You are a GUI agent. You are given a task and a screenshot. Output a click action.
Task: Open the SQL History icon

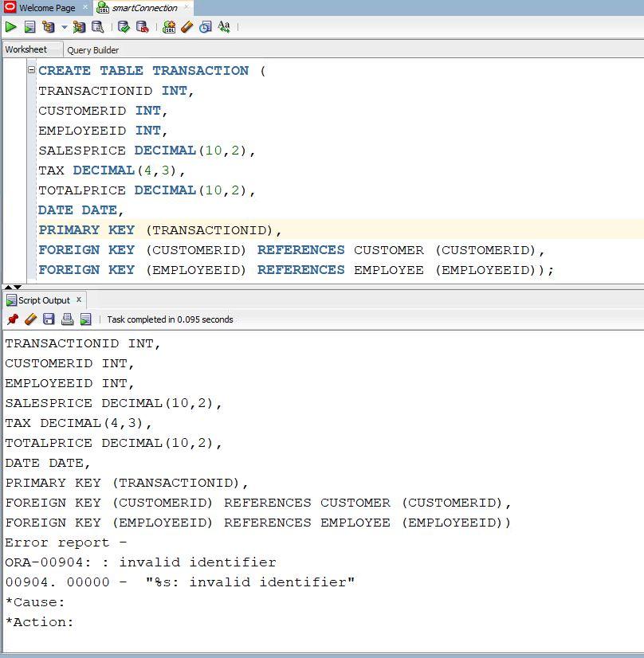coord(206,27)
